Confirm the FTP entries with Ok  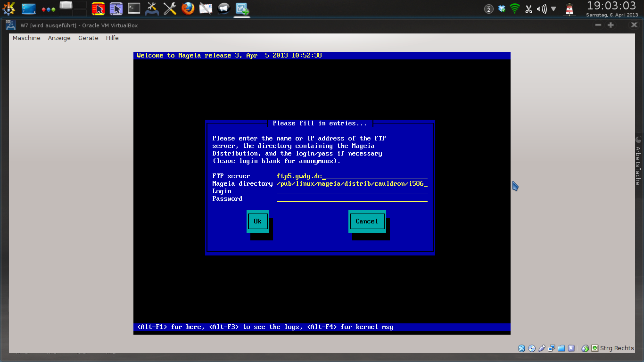point(257,222)
